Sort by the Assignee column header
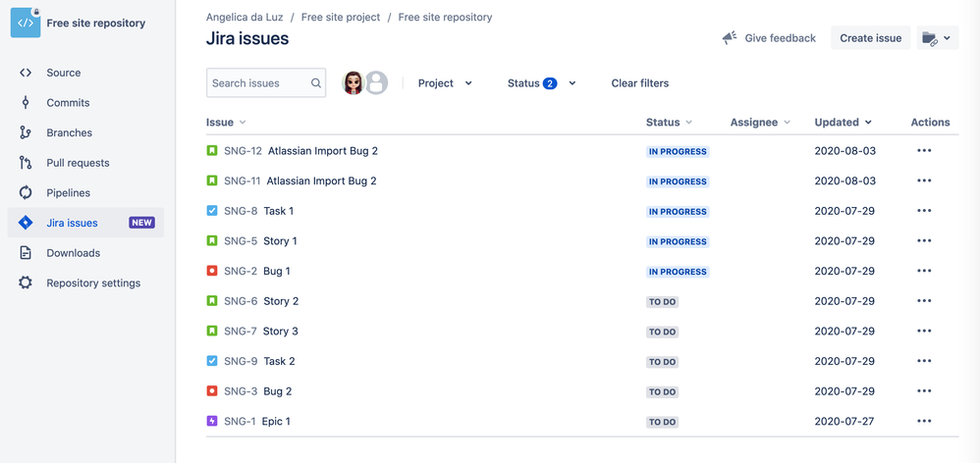Screen dimensions: 980x463 tap(760, 123)
